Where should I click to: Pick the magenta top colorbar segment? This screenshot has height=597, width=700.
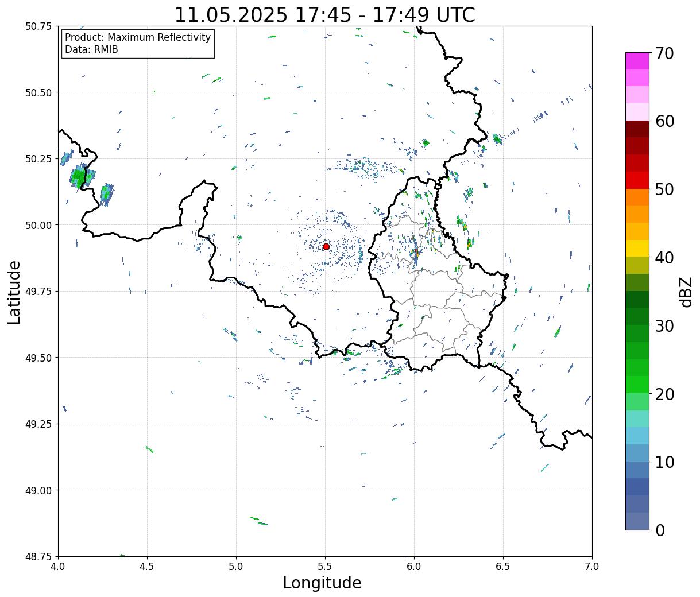(637, 61)
